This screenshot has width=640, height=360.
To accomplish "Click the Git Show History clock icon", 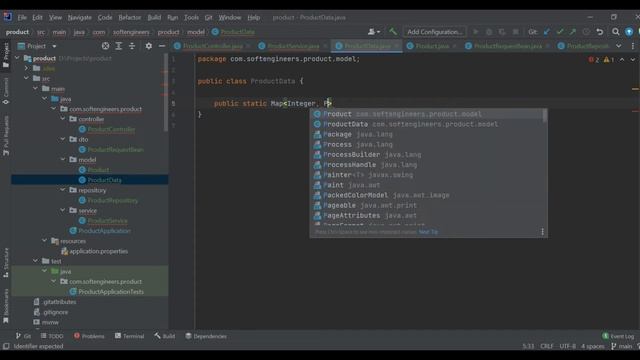I will (x=586, y=31).
